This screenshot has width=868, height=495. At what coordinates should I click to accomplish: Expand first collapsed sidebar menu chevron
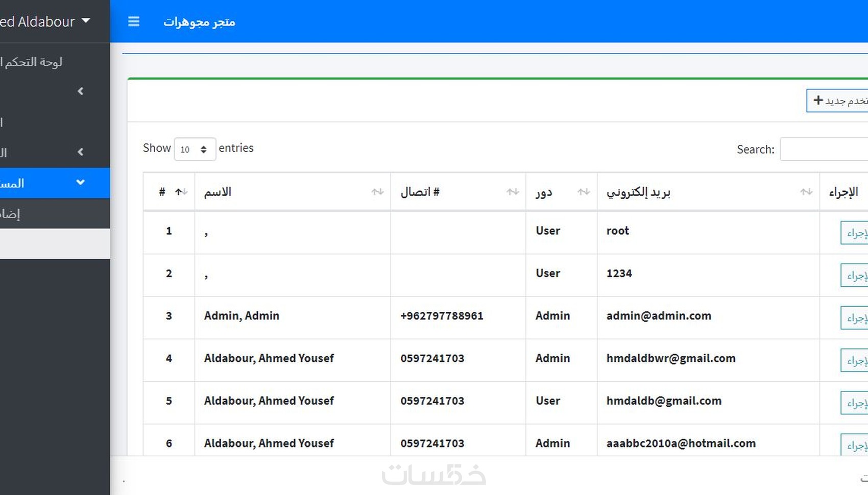[80, 91]
